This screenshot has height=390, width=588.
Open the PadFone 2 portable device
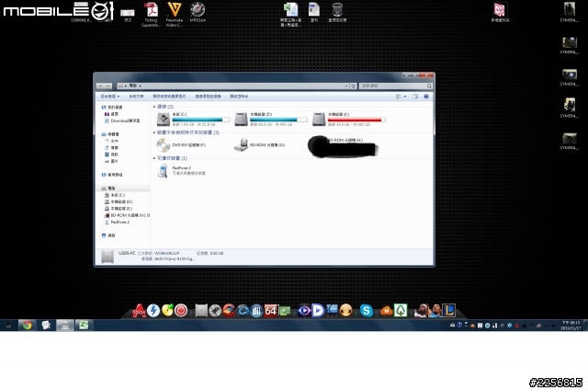tap(181, 171)
